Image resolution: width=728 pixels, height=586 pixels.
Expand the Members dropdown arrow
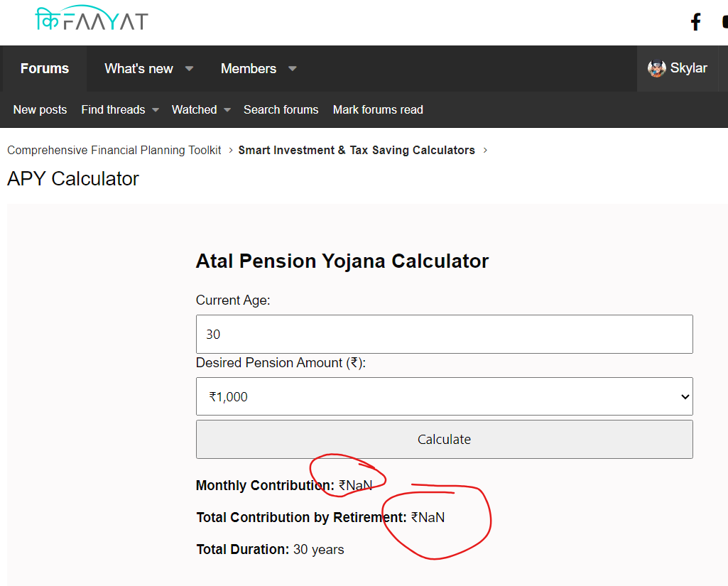pos(293,69)
